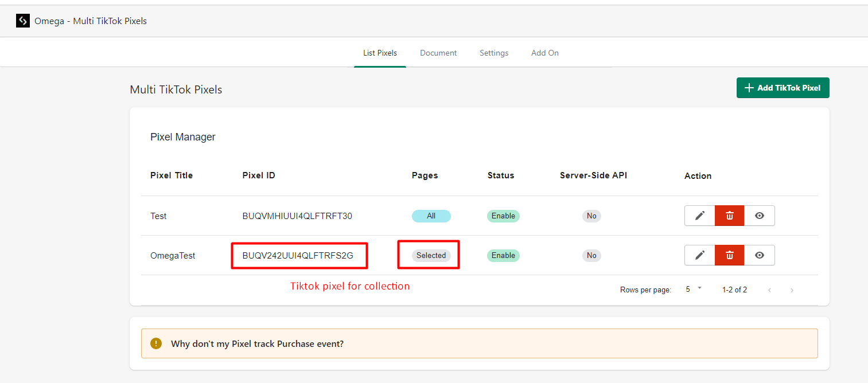This screenshot has height=383, width=868.
Task: Open the Document tab
Action: (438, 53)
